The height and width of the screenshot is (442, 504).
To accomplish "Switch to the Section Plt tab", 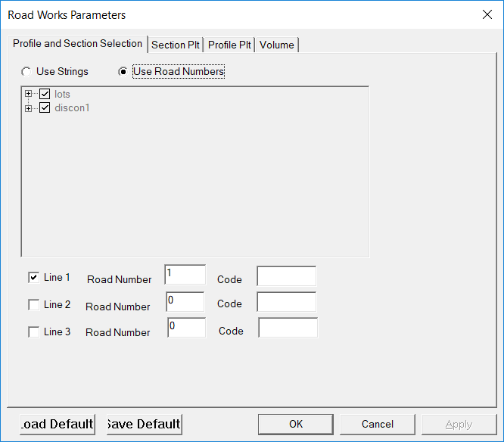I will (176, 45).
